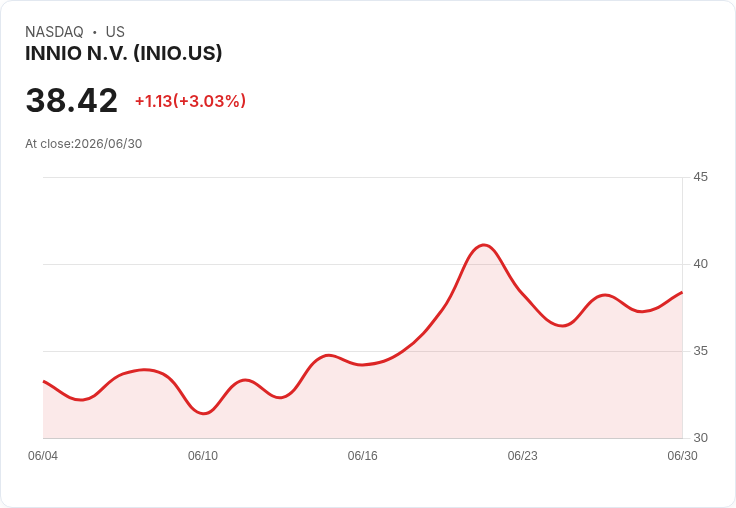Click the +1.13(+3.03%) change text
Image resolution: width=736 pixels, height=508 pixels.
coord(190,101)
